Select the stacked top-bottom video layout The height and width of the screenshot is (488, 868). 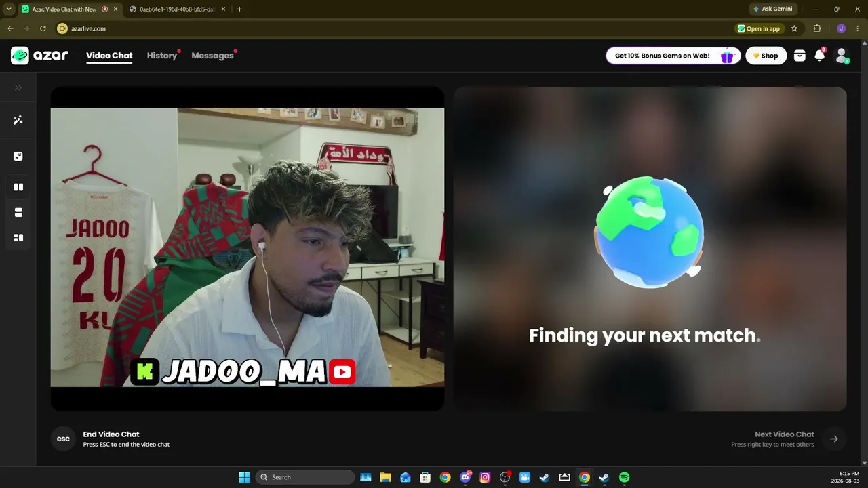pos(18,212)
